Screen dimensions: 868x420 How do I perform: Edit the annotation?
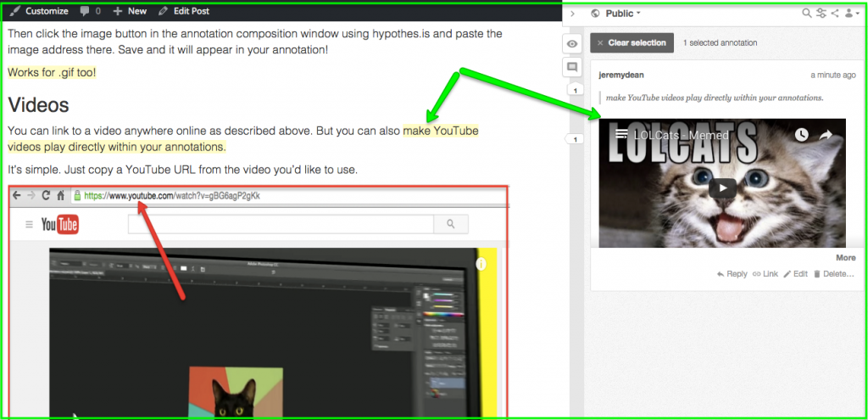pyautogui.click(x=795, y=274)
